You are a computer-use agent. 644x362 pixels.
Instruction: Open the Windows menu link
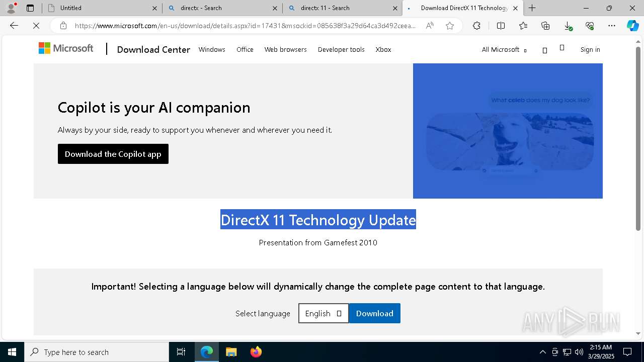[212, 49]
